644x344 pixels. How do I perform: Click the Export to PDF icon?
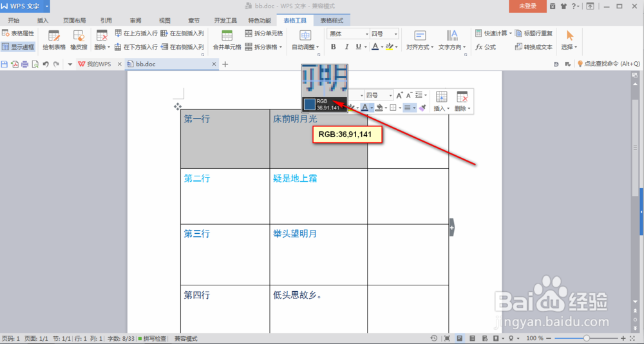coord(15,64)
